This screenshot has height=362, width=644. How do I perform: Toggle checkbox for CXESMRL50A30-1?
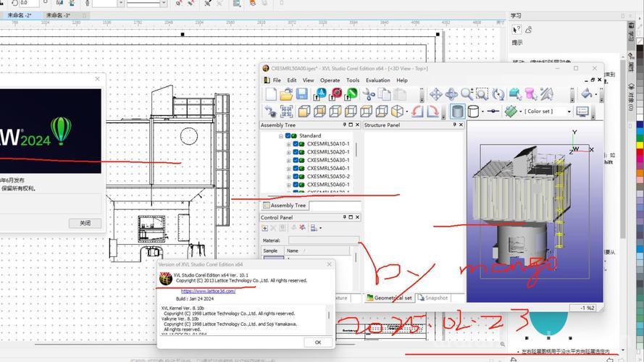point(296,160)
